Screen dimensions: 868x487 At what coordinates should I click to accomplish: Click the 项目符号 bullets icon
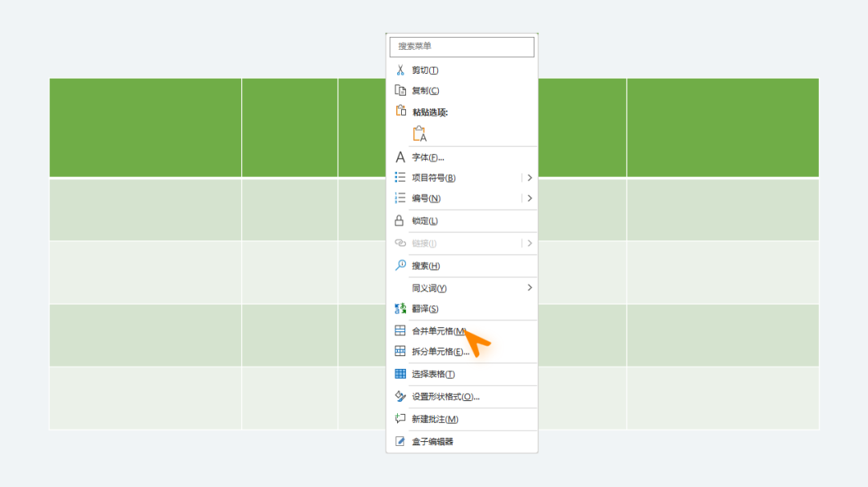pos(399,178)
